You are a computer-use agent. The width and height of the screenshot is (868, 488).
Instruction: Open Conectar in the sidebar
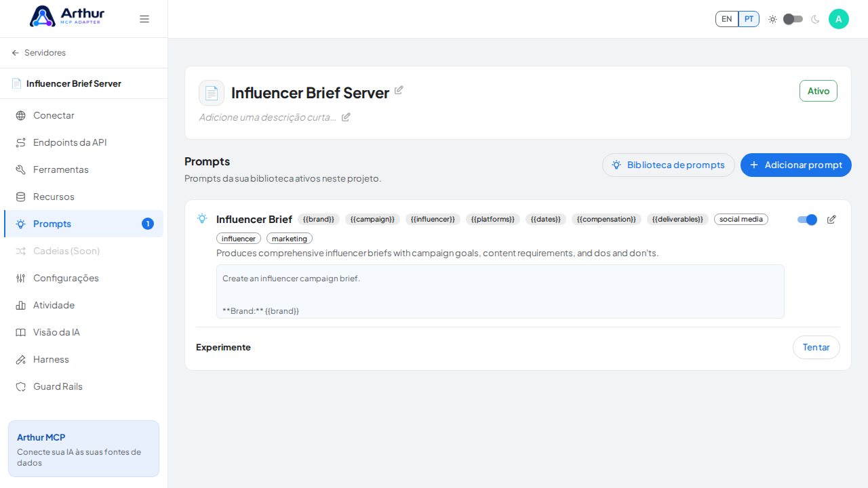coord(83,115)
